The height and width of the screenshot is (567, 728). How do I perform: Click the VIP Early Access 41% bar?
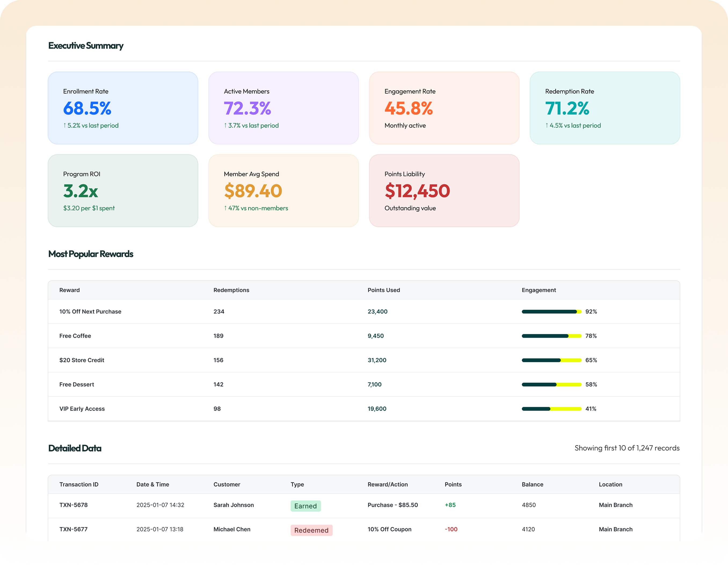coord(551,409)
